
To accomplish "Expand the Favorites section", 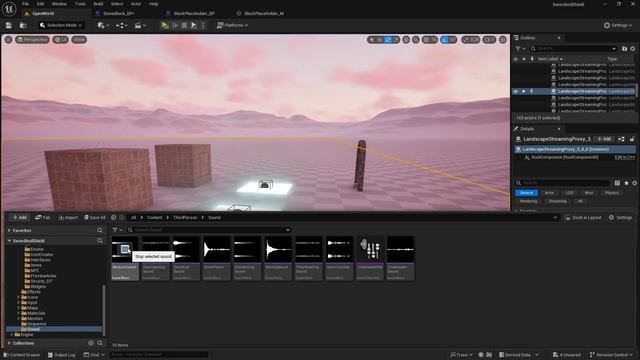I will point(9,231).
